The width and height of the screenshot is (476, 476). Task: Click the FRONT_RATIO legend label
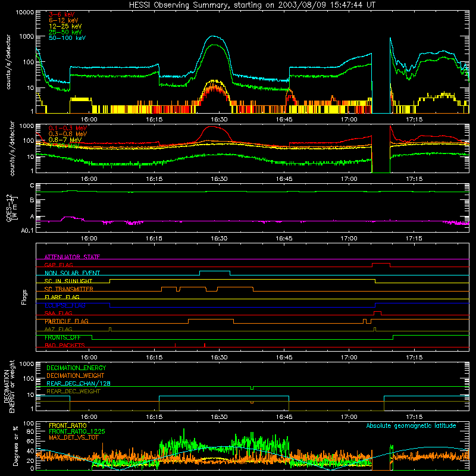click(x=68, y=425)
